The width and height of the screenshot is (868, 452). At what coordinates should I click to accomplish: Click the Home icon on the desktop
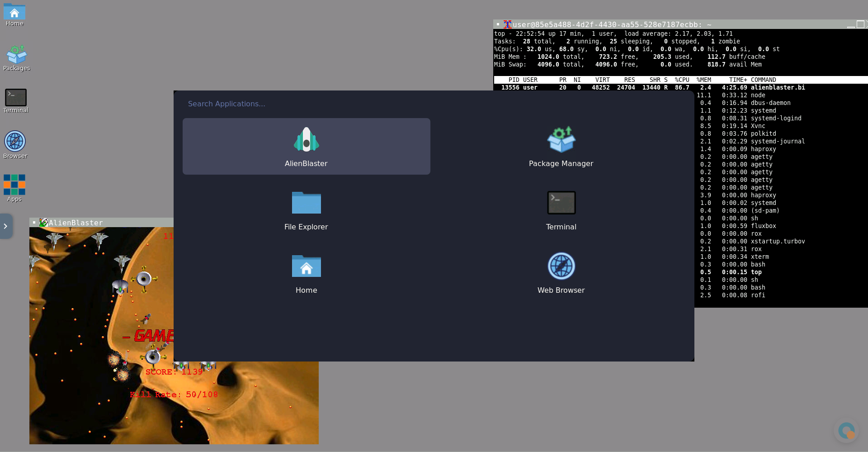14,14
